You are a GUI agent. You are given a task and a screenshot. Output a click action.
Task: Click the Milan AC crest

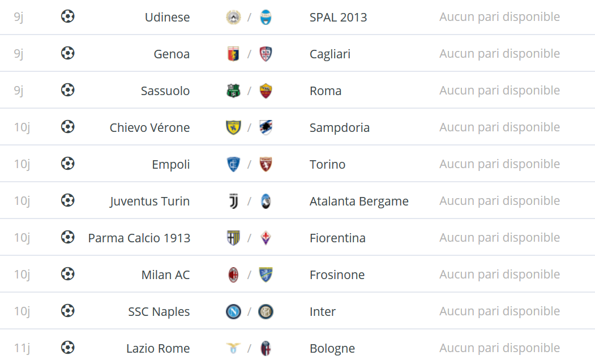click(x=233, y=275)
